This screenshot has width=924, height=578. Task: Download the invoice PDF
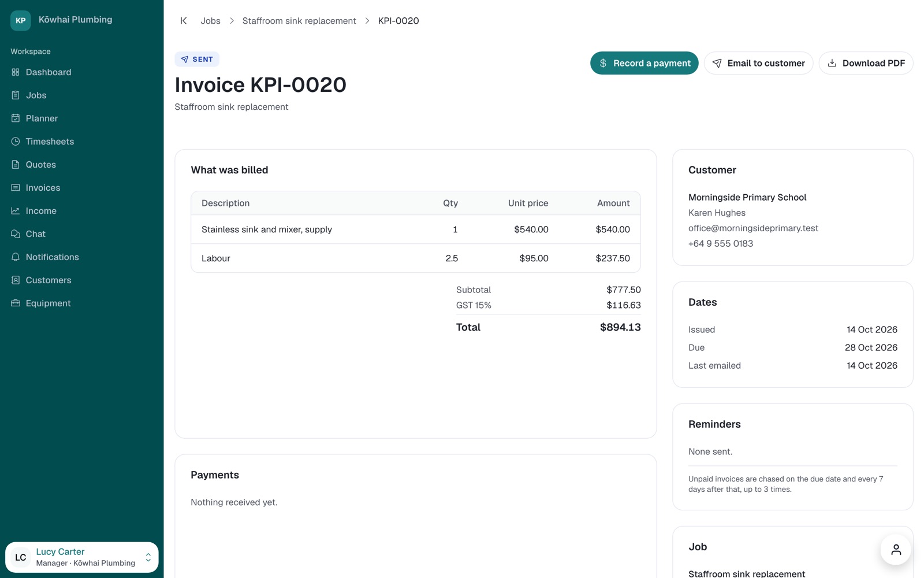point(866,63)
